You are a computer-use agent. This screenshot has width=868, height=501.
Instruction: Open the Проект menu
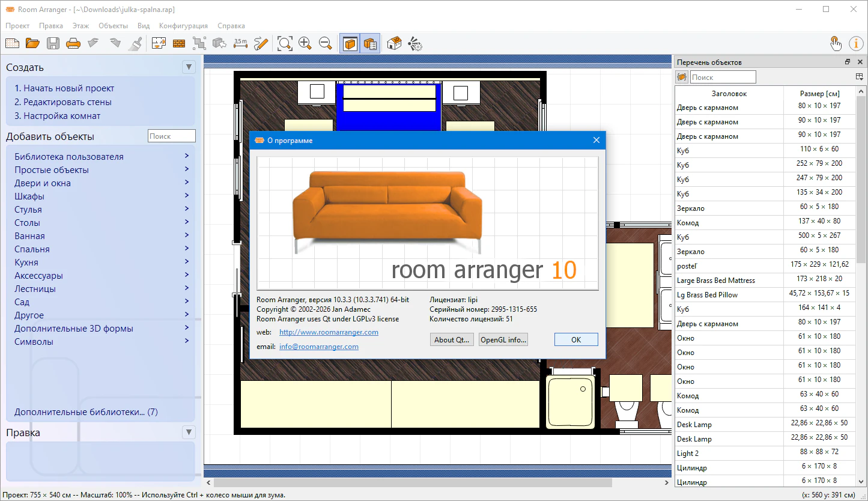point(17,26)
